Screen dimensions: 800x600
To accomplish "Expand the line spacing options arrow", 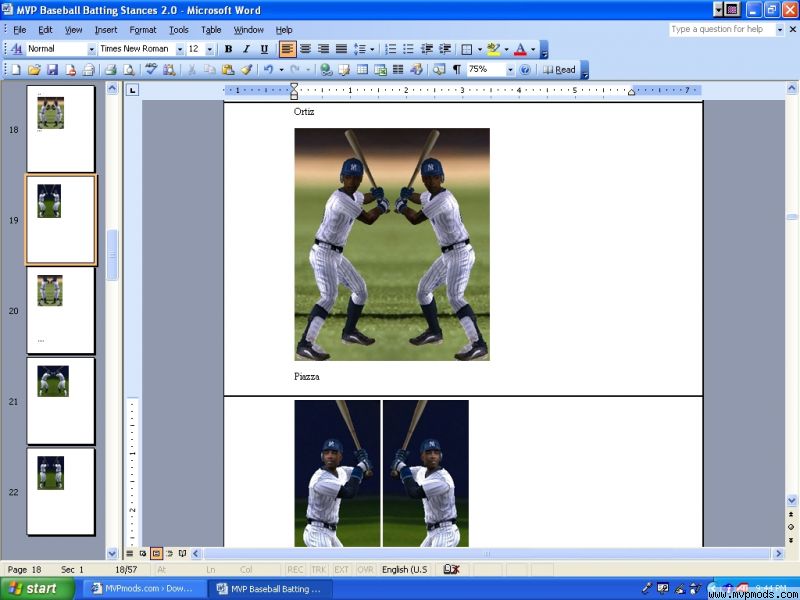I will coord(372,49).
